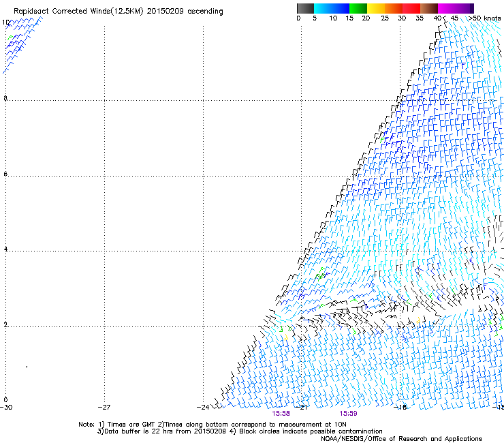Click the '25' label under the color scale
This screenshot has height=443, width=504.
pos(385,18)
